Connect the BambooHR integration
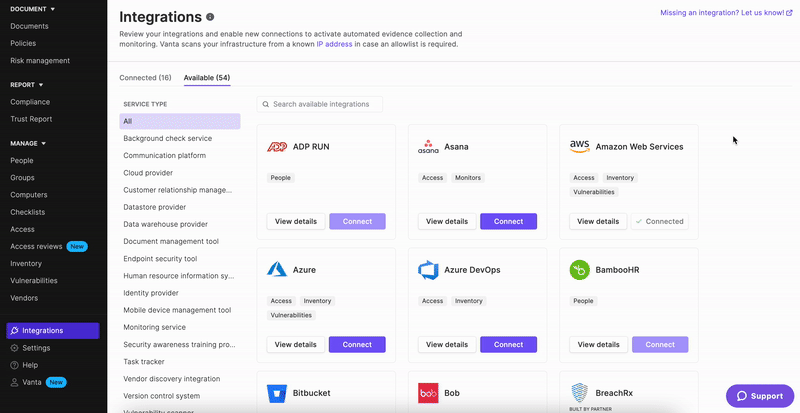 660,345
